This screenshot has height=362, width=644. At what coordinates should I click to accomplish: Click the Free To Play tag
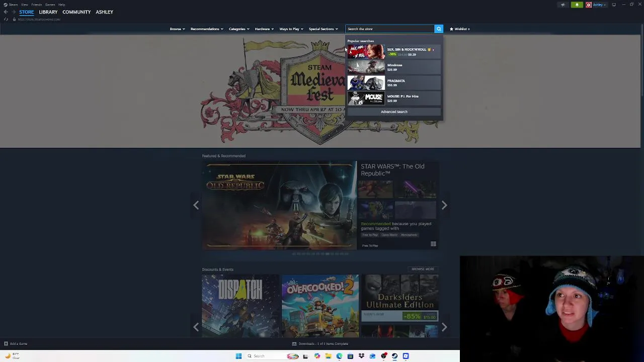pyautogui.click(x=370, y=235)
